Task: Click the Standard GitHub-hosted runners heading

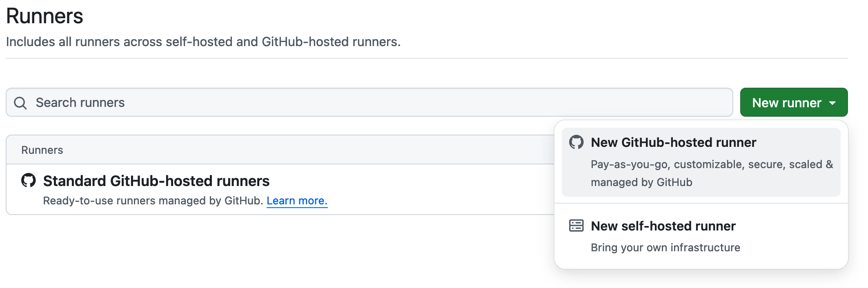Action: tap(156, 181)
